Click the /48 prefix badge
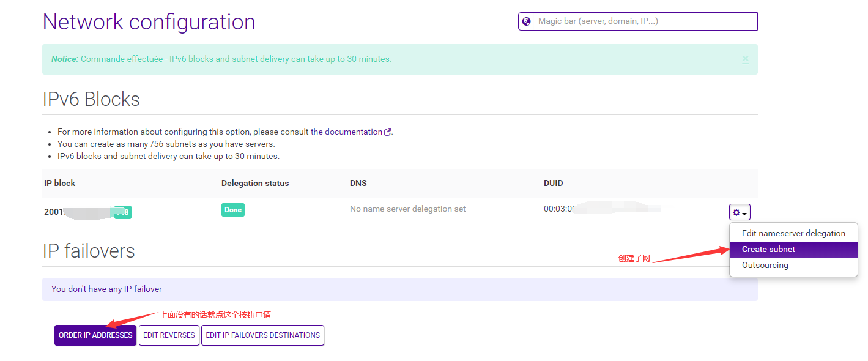Viewport: 868px width, 361px height. 123,212
